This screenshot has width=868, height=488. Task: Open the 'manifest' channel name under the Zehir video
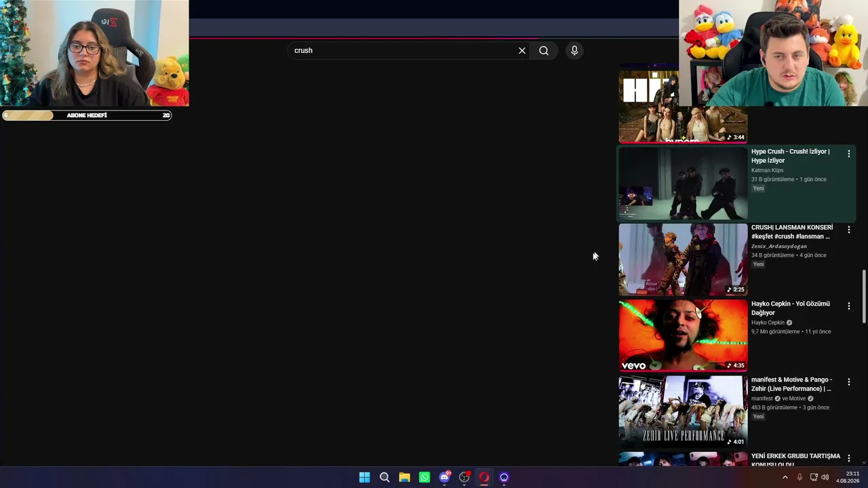pos(762,399)
